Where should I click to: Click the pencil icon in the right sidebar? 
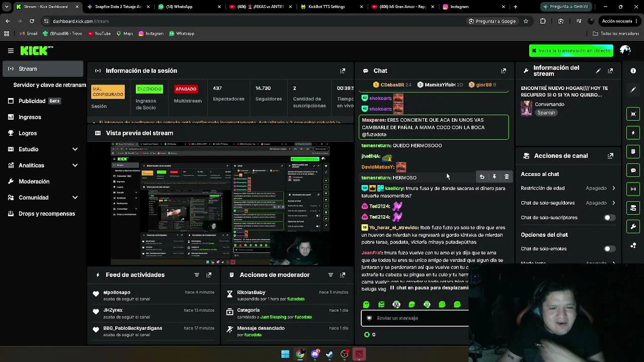[633, 89]
